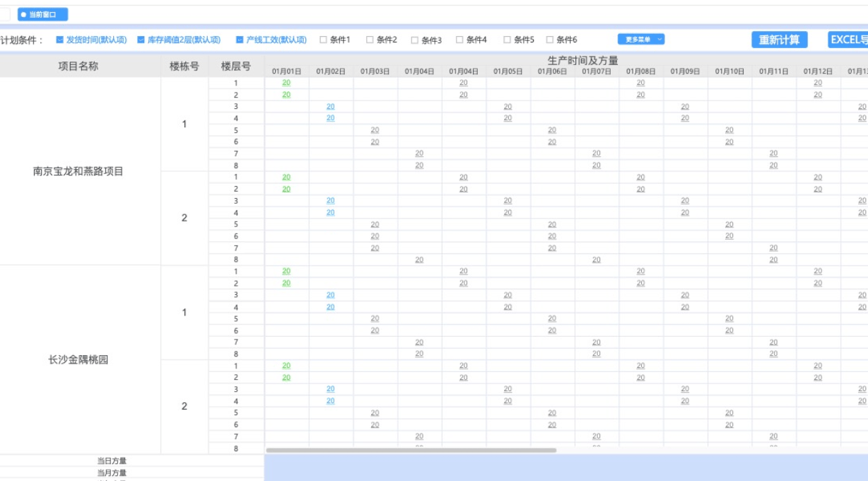Turn on the 条件5 checkbox
The image size is (868, 481).
507,40
